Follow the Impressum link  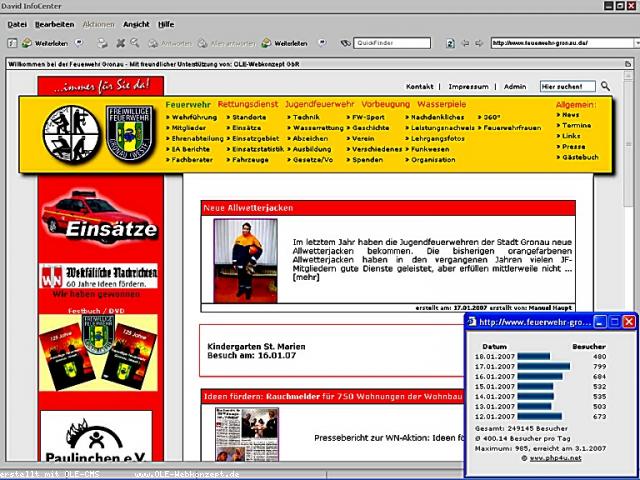(468, 87)
